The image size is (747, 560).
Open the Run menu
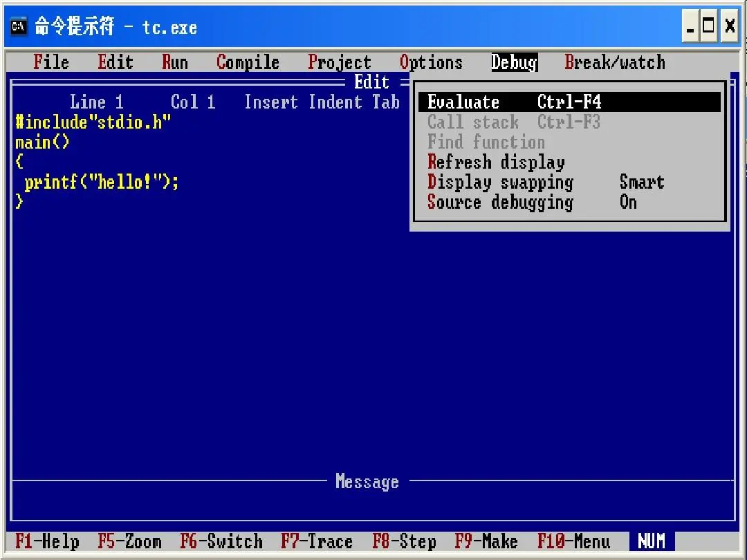click(175, 62)
